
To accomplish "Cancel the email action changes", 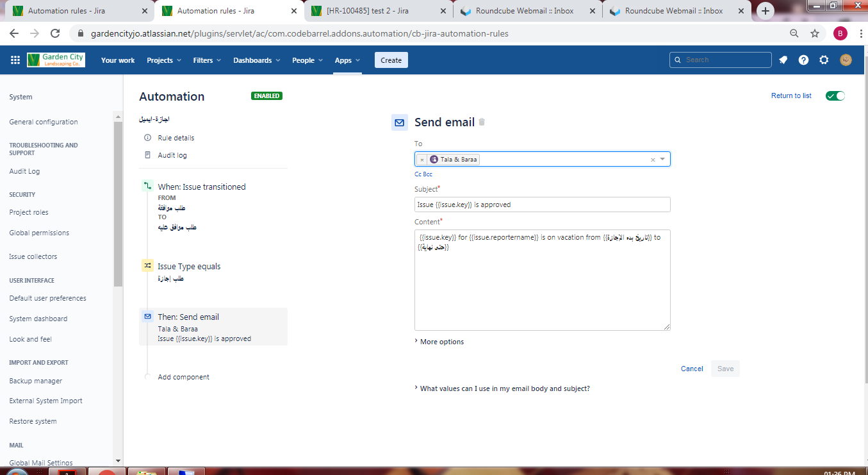I will point(692,369).
